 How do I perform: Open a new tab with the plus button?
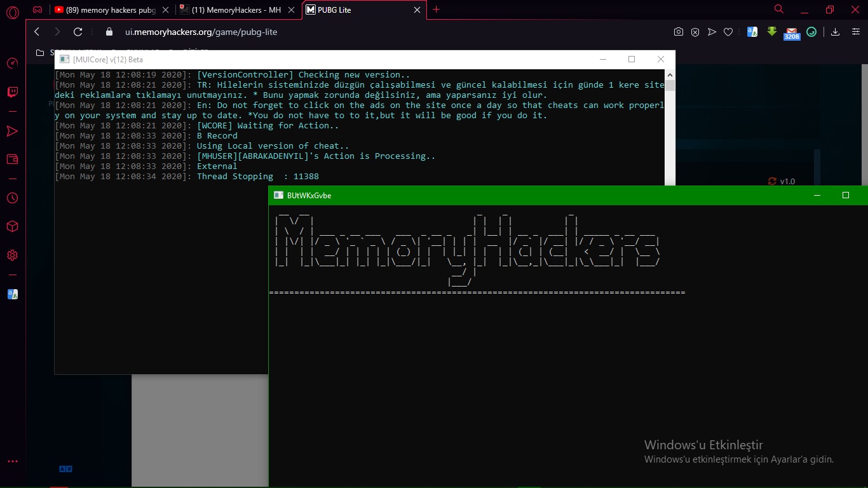tap(436, 10)
